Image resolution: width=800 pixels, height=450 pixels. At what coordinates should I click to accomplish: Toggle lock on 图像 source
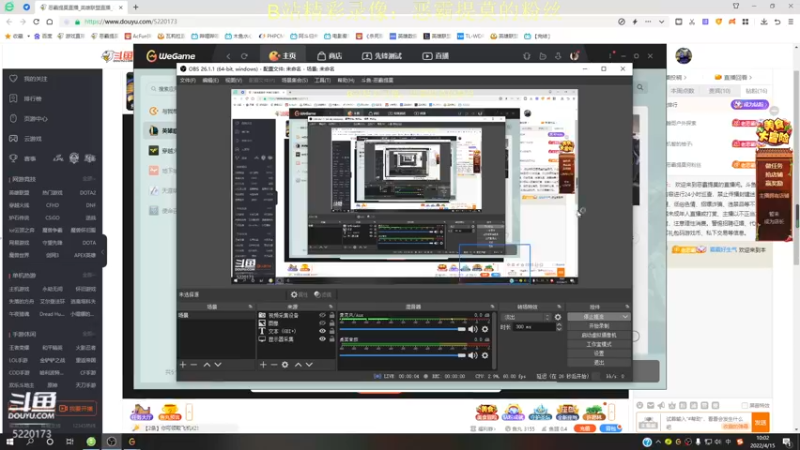click(x=332, y=323)
